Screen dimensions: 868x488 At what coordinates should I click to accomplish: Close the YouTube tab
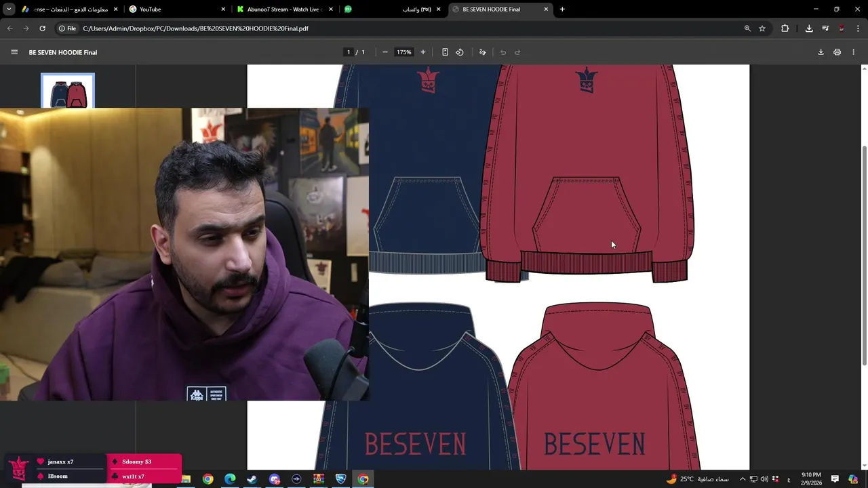pyautogui.click(x=224, y=9)
